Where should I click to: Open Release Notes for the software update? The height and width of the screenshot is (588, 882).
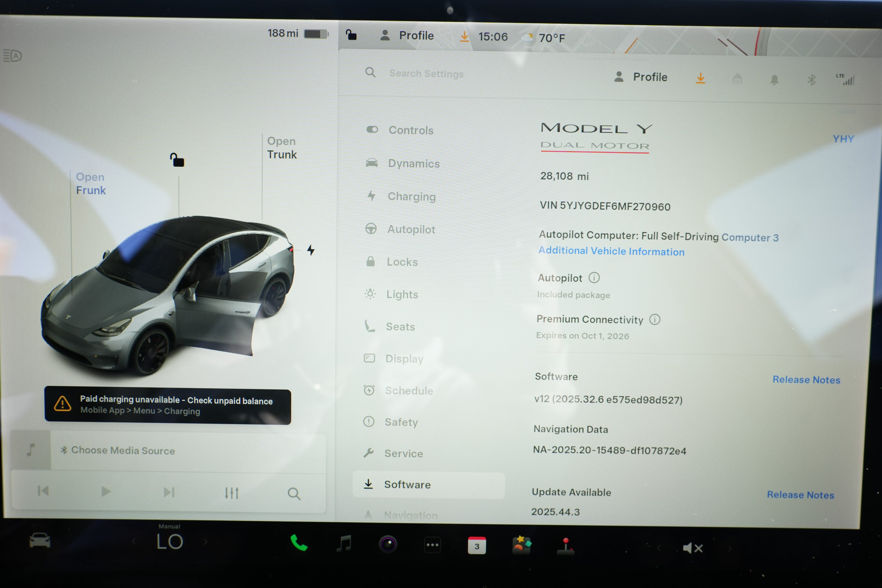click(801, 495)
